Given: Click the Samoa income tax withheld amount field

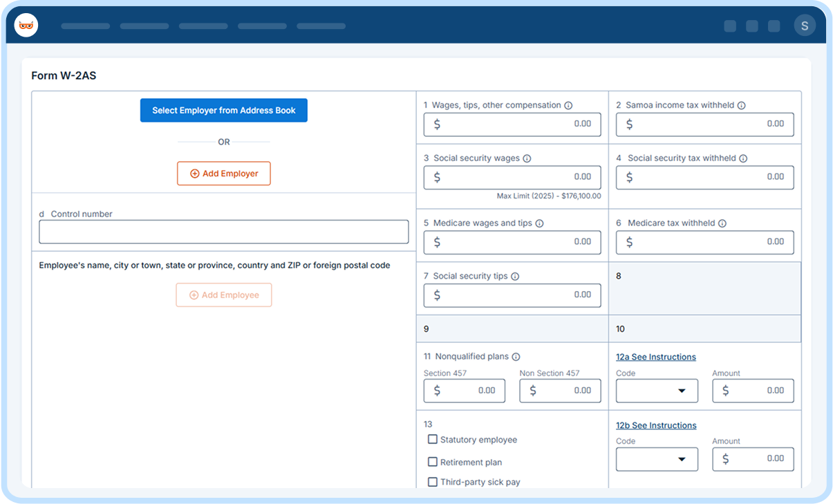Looking at the screenshot, I should click(705, 124).
